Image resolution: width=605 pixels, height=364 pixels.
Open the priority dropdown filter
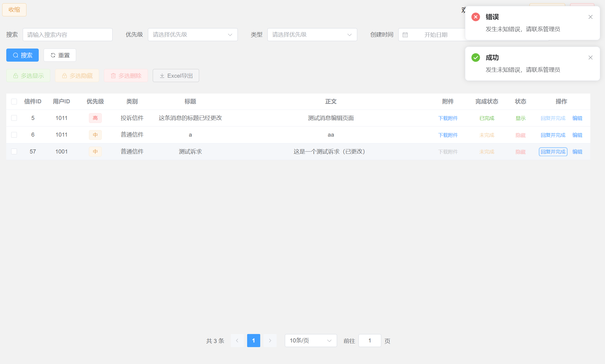(x=193, y=35)
